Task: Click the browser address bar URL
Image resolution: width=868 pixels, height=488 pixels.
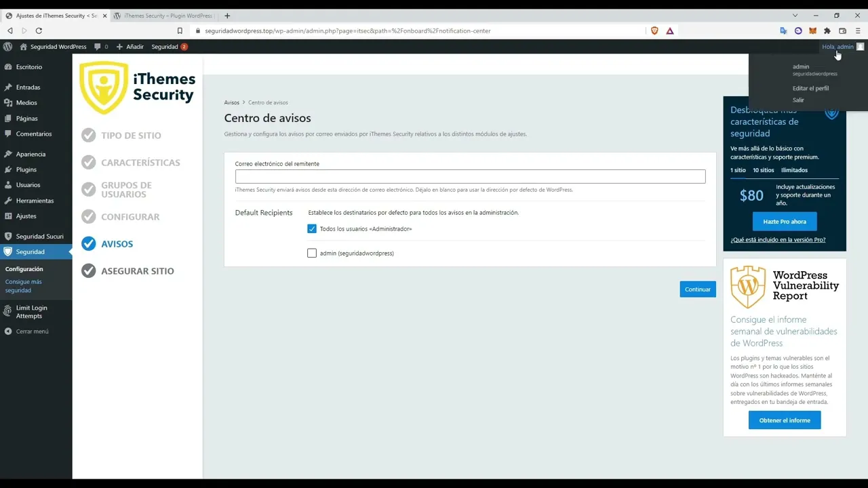Action: pos(348,30)
